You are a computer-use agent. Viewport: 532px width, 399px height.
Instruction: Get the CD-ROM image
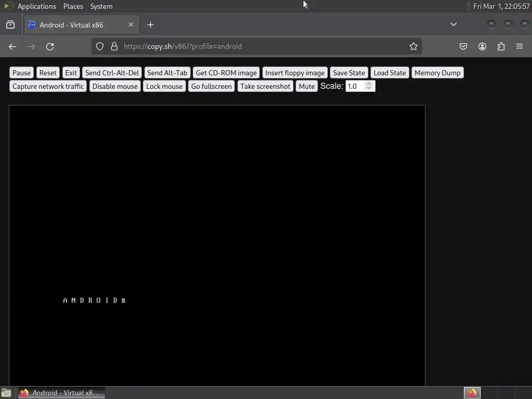pos(227,73)
